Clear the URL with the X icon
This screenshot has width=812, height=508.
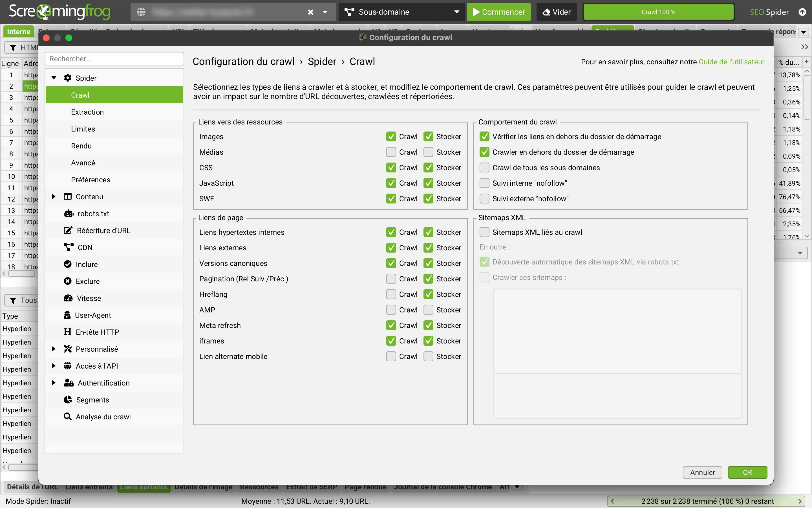[x=311, y=12]
